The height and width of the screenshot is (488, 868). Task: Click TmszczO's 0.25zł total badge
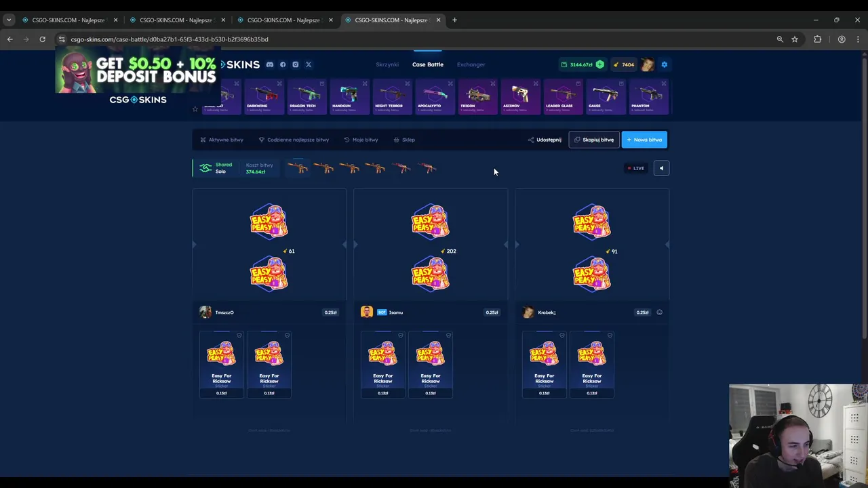pos(331,312)
